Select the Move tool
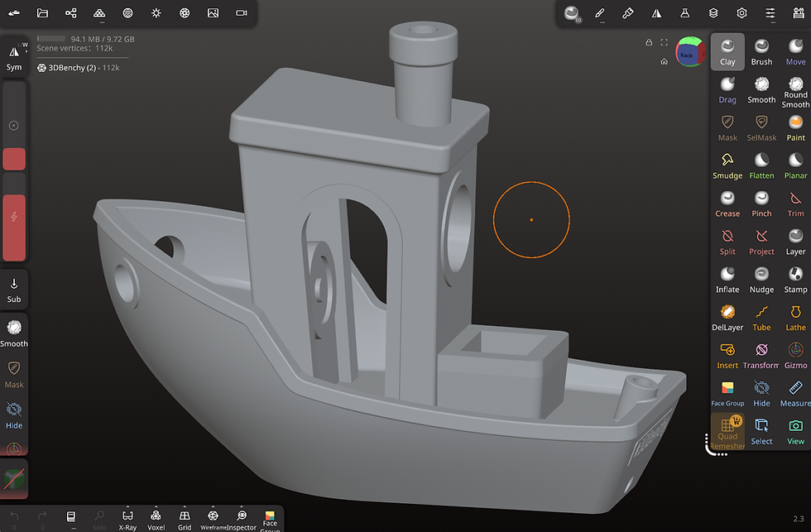 [795, 51]
